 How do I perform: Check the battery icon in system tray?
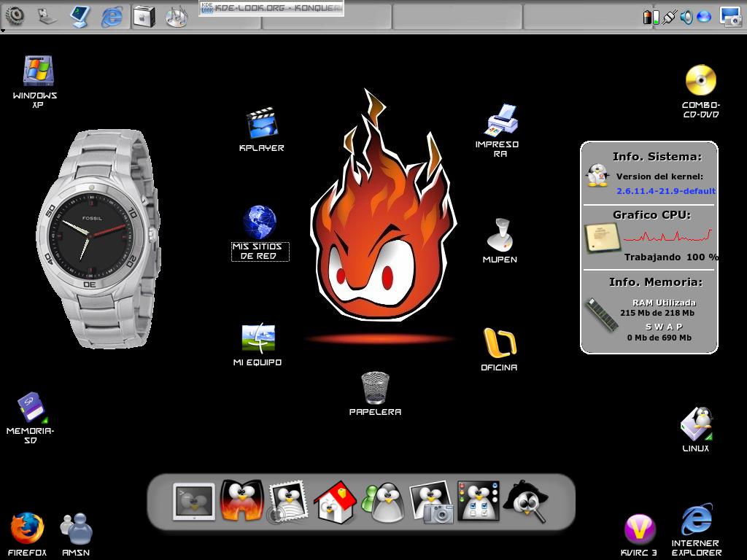click(650, 17)
